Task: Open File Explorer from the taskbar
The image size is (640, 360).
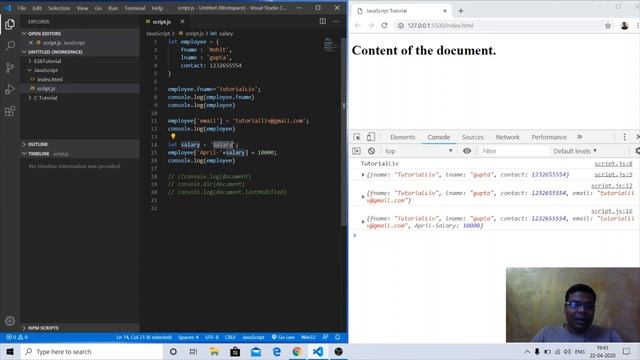Action: tap(214, 351)
